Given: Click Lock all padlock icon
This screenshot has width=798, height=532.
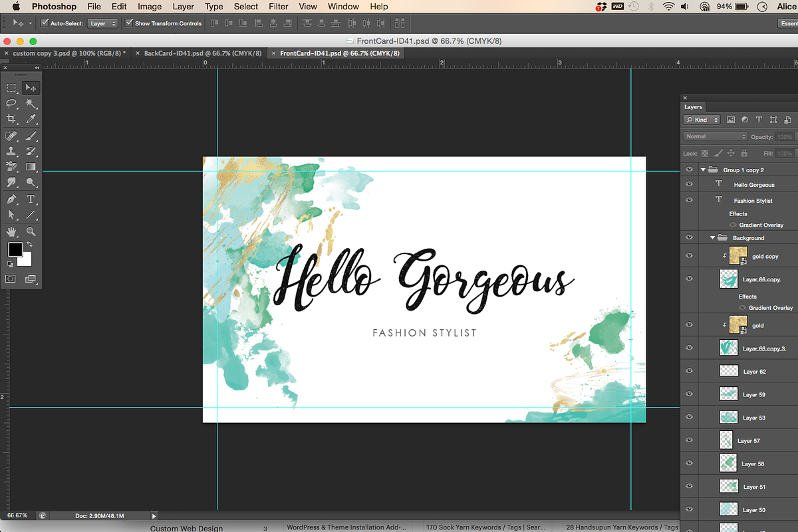Looking at the screenshot, I should pos(745,153).
